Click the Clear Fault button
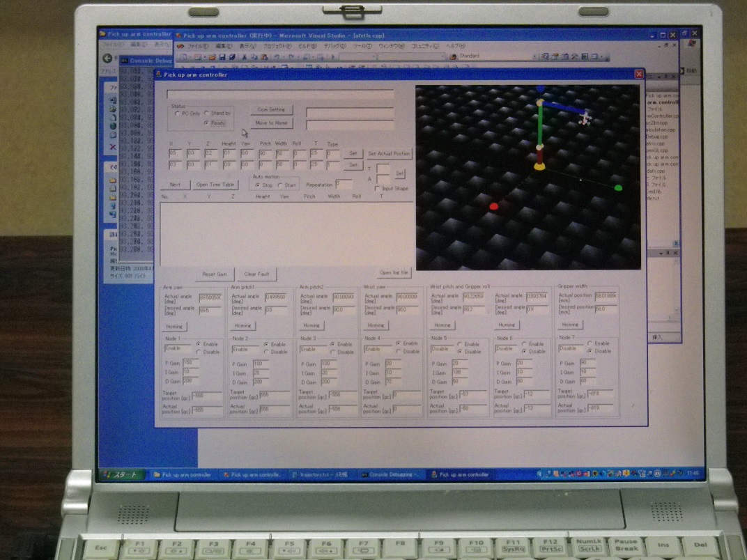 pyautogui.click(x=256, y=274)
